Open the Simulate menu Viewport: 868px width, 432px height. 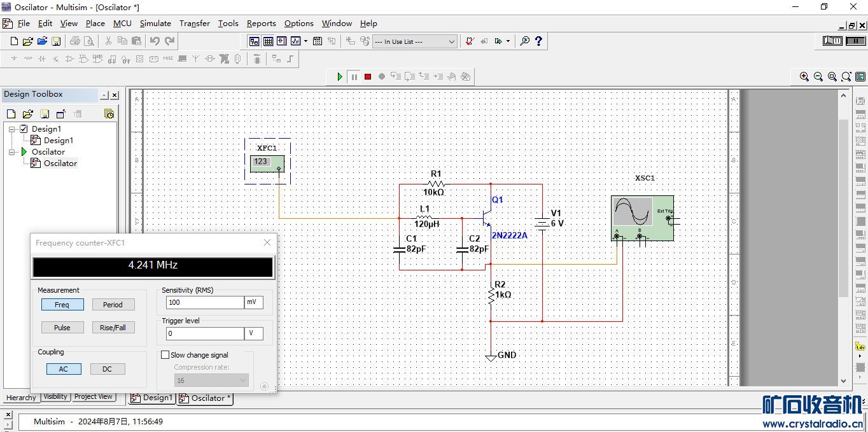[155, 24]
